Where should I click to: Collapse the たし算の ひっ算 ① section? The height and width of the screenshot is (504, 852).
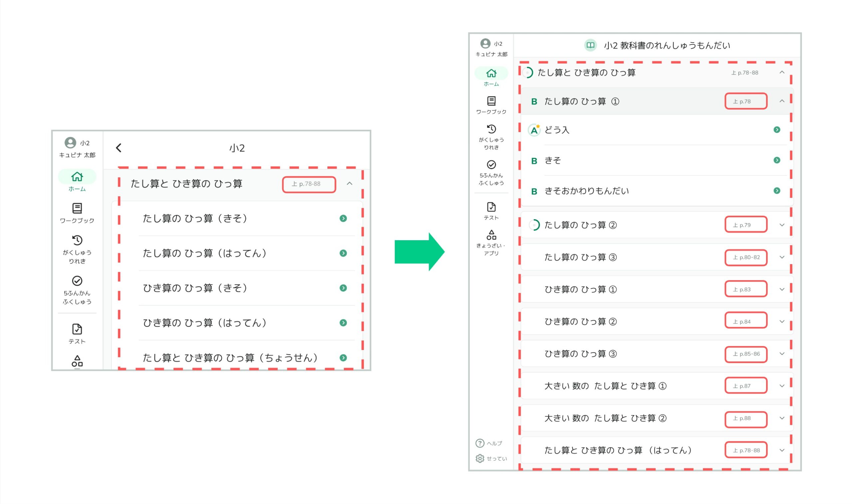782,101
